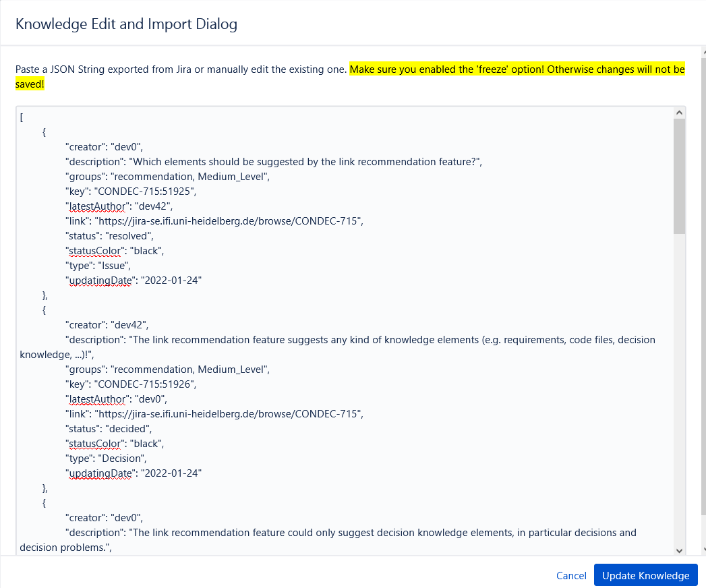
Task: Click the opening square bracket line
Action: (x=22, y=117)
